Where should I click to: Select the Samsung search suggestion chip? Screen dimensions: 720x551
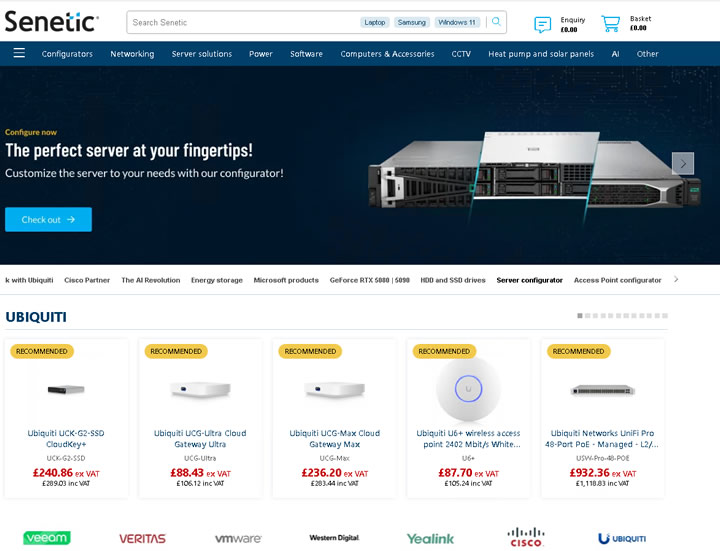(411, 22)
